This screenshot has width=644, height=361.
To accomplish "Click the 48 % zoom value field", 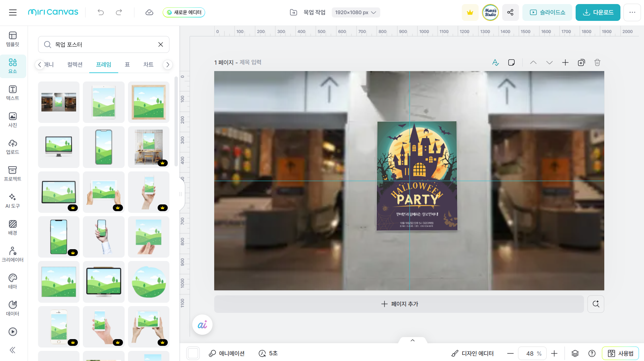I will tap(532, 353).
